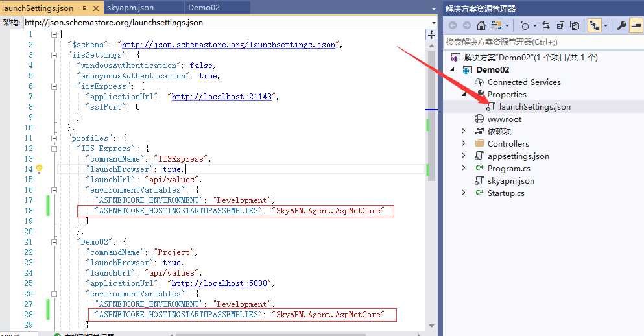Click Show All Files icon
Viewport: 644px width, 336px height.
point(575,25)
